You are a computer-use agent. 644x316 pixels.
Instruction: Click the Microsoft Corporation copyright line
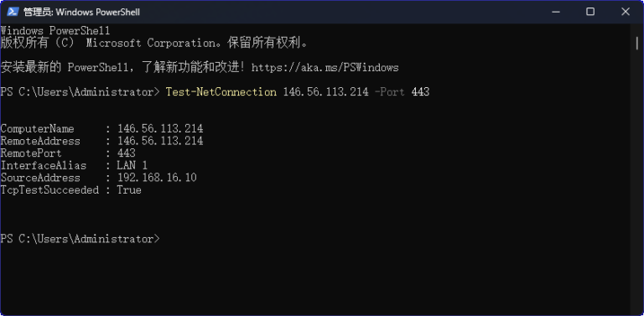click(154, 43)
